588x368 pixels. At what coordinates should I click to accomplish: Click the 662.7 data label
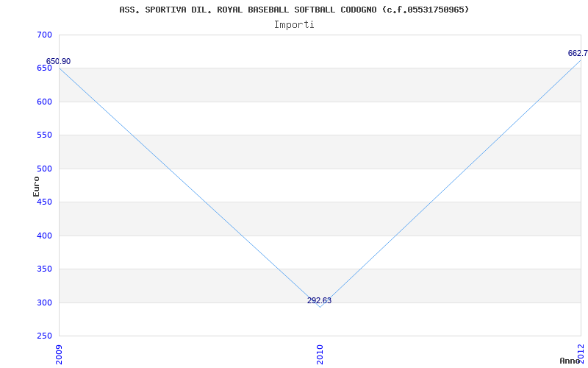pyautogui.click(x=578, y=53)
